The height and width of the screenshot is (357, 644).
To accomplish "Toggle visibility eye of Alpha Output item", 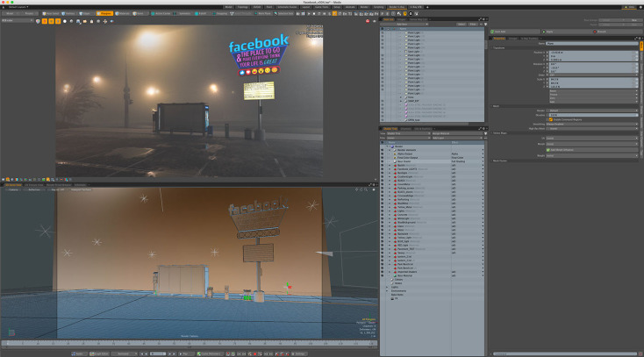I will (383, 153).
